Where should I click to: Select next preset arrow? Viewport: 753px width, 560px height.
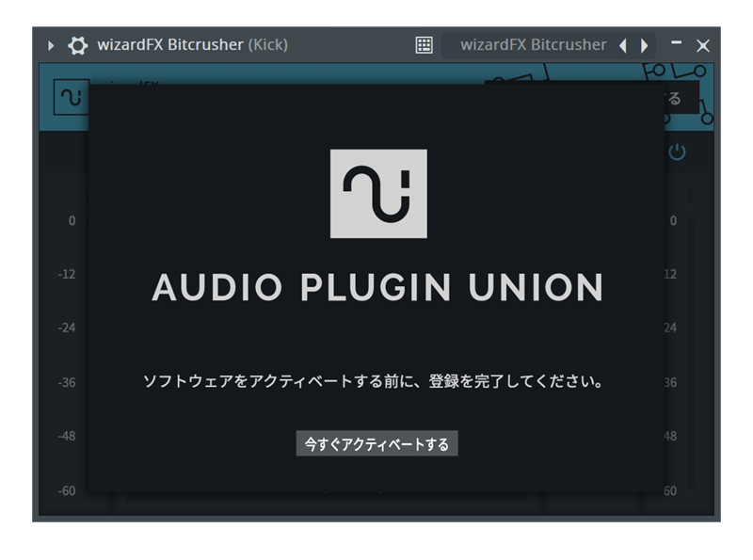click(644, 45)
